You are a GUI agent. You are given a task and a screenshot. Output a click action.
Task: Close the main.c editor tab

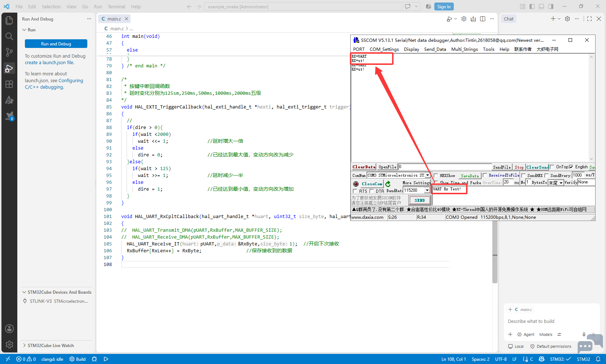click(126, 19)
